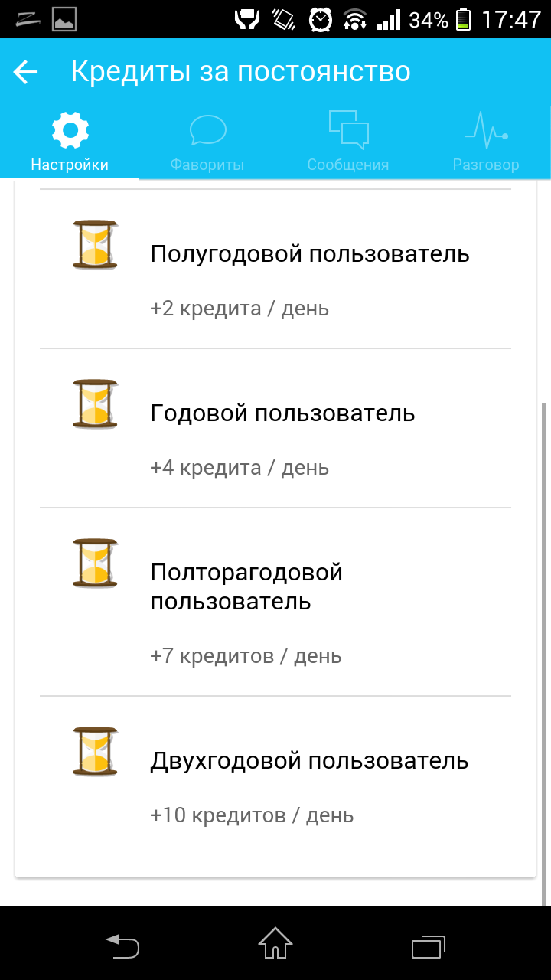Tap hourglass icon beside Годовой пользователь
Image resolution: width=551 pixels, height=980 pixels.
[96, 404]
